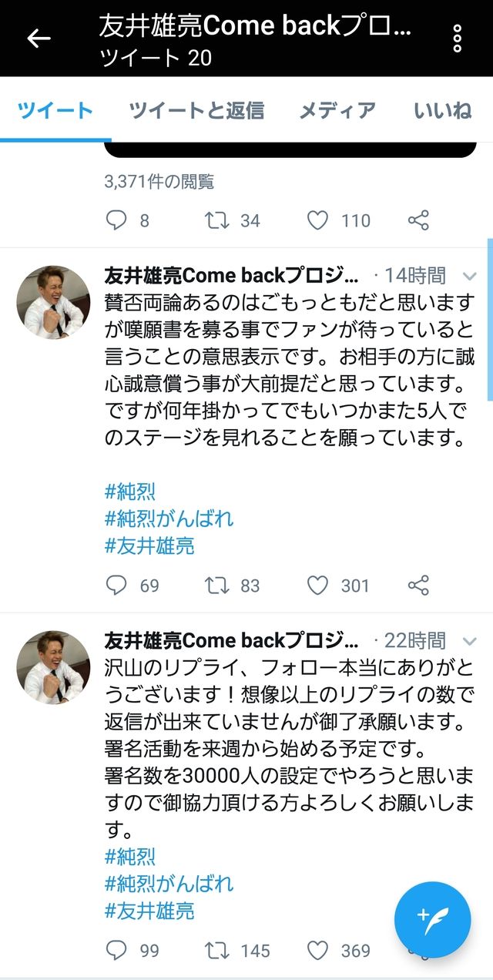Image resolution: width=493 pixels, height=980 pixels.
Task: Tap the profile avatar on 14時間 tweet
Action: (53, 303)
